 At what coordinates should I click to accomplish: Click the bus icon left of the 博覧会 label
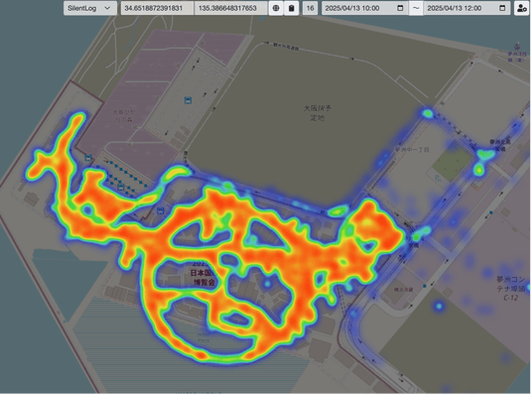pos(161,210)
